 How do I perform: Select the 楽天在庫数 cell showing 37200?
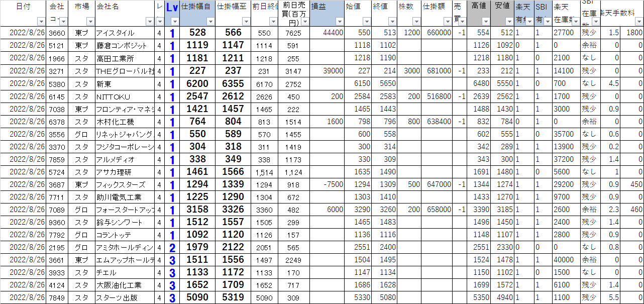567,159
